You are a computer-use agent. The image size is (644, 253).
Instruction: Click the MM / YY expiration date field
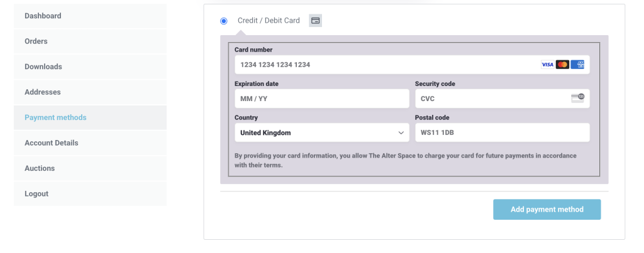322,99
